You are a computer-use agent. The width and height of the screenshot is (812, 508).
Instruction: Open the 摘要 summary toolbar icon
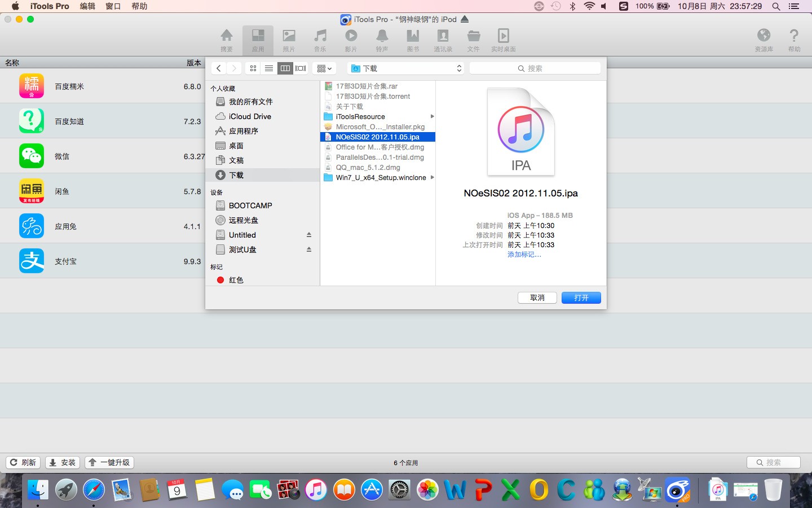(x=227, y=40)
